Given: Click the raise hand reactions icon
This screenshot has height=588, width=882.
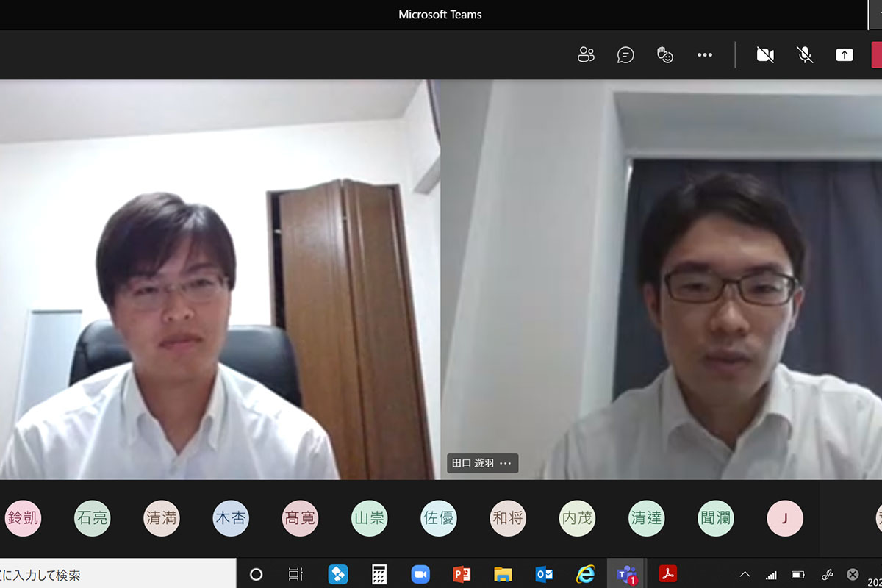Looking at the screenshot, I should point(665,55).
